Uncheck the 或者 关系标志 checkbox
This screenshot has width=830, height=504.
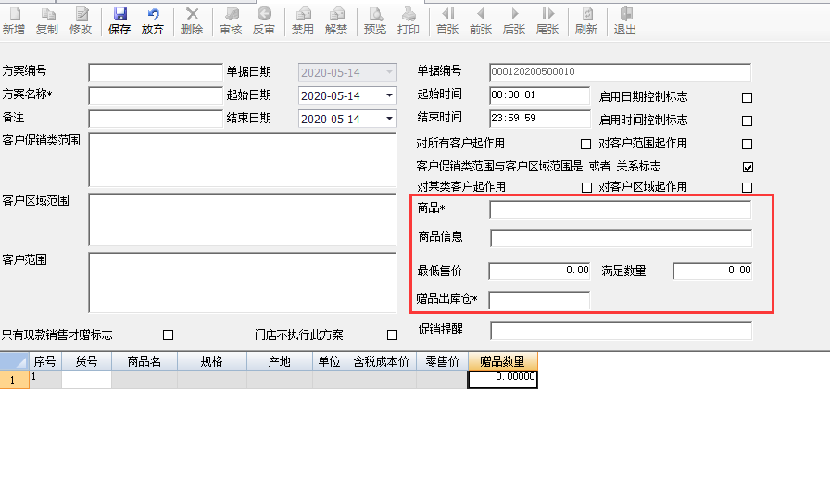(x=748, y=168)
